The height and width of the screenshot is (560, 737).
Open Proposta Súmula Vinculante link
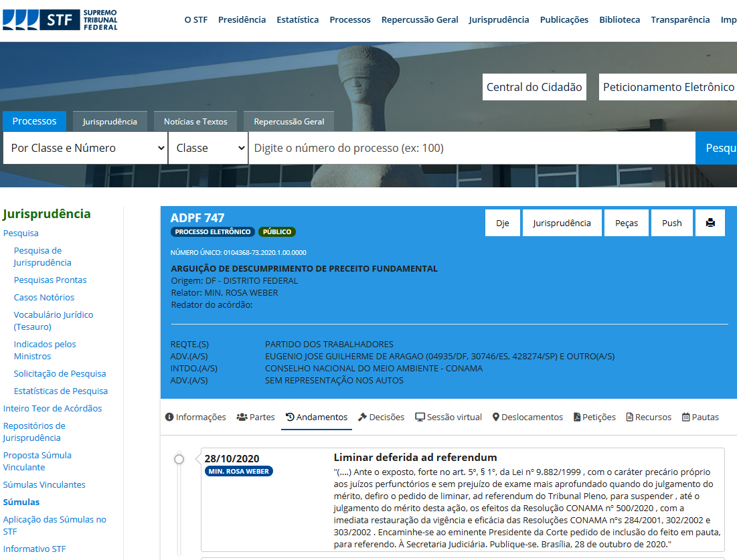(37, 462)
